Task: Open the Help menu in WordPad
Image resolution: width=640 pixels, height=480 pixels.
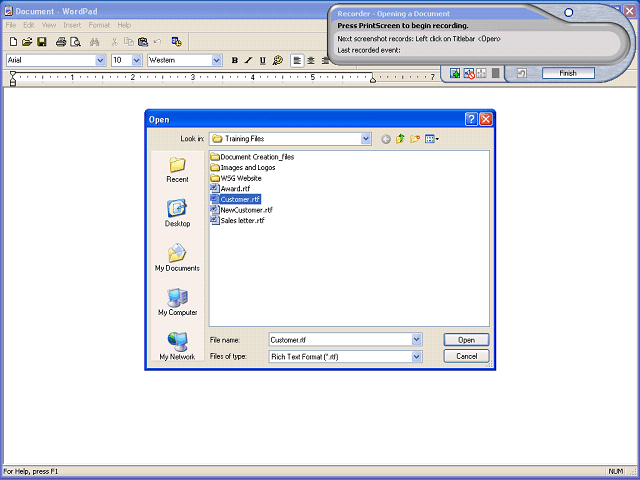Action: pos(124,25)
